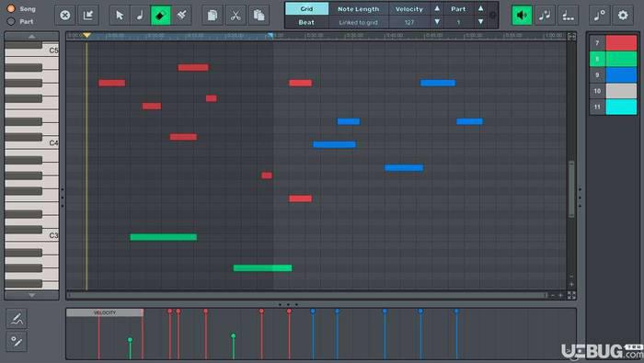Click the paste clipboard icon
The image size is (644, 363).
click(x=259, y=16)
